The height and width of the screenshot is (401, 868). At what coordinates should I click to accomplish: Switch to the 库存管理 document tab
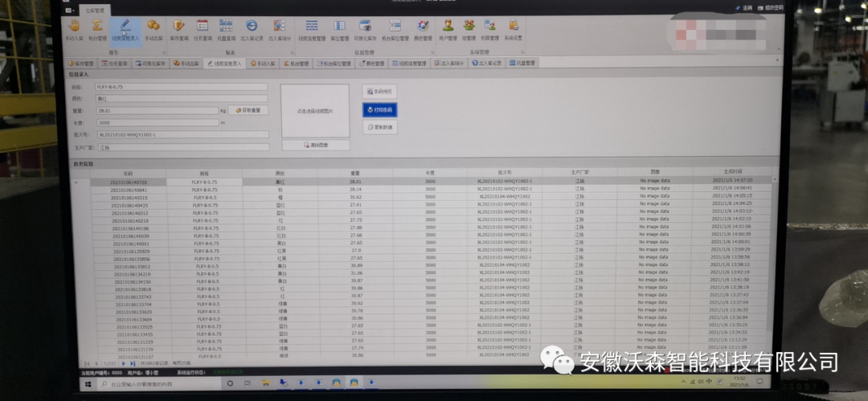(82, 63)
